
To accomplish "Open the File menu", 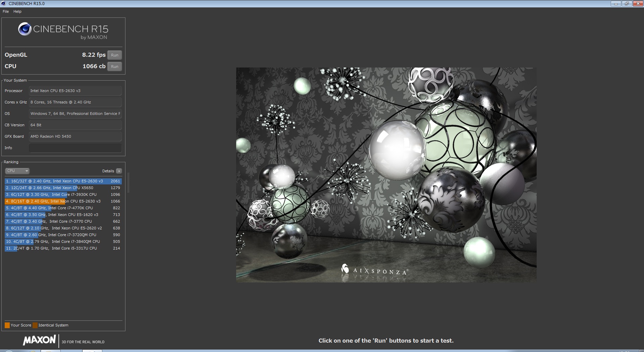I will click(x=6, y=11).
